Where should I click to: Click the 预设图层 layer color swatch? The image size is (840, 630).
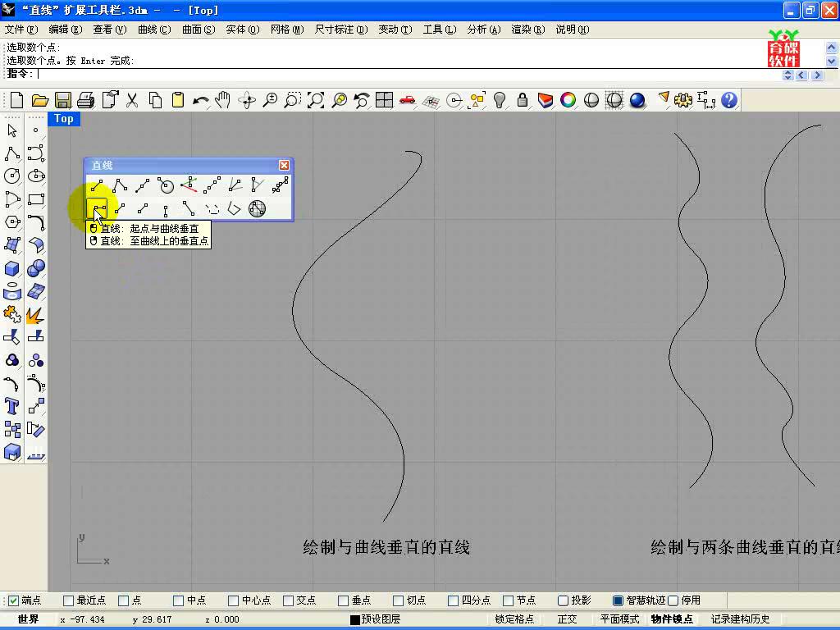point(354,620)
